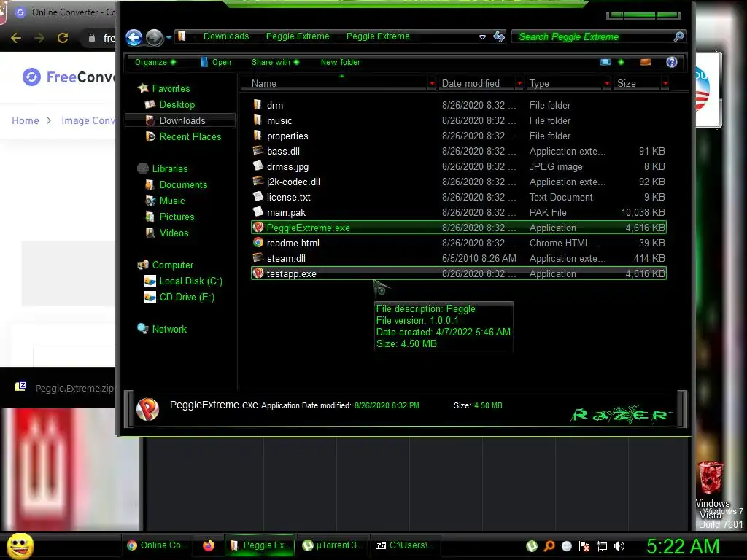Open the Organize menu
Image resolution: width=747 pixels, height=560 pixels.
(x=155, y=62)
